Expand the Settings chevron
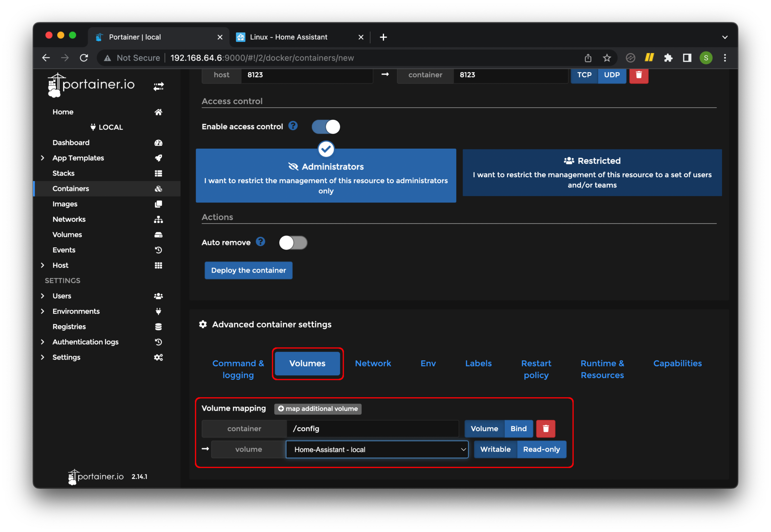Screen dimensions: 771x532 (43, 357)
